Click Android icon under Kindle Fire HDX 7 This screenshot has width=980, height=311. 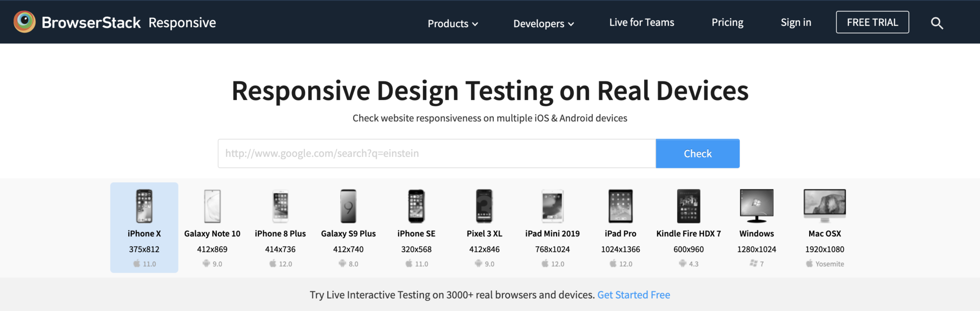point(683,264)
